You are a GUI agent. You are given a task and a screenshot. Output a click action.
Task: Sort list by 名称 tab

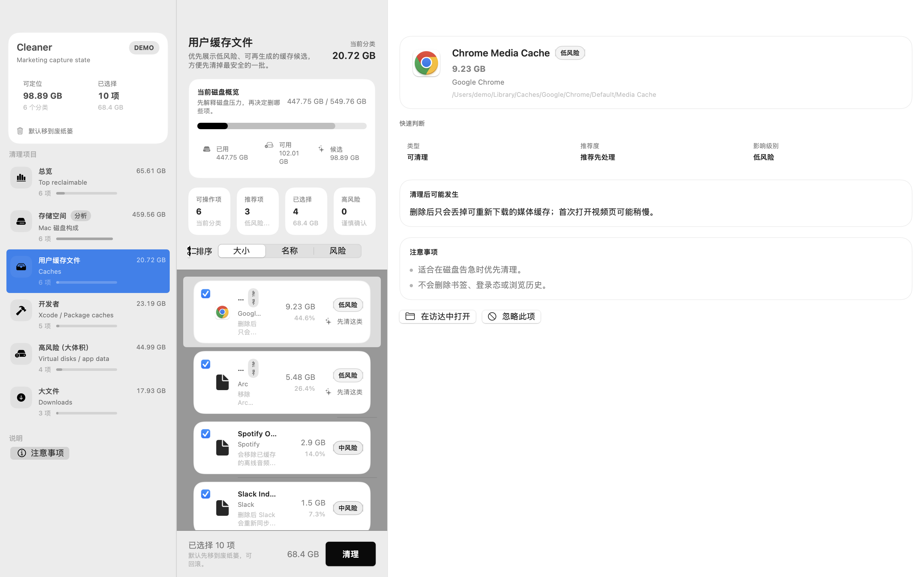point(289,251)
